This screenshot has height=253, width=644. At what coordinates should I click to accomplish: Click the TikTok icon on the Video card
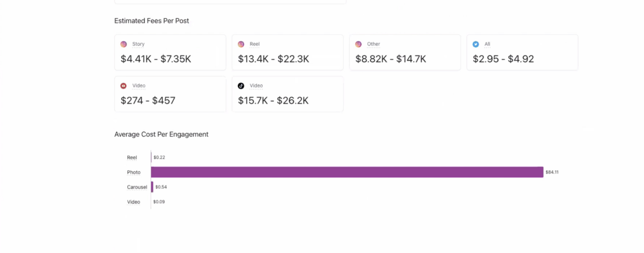pos(241,86)
